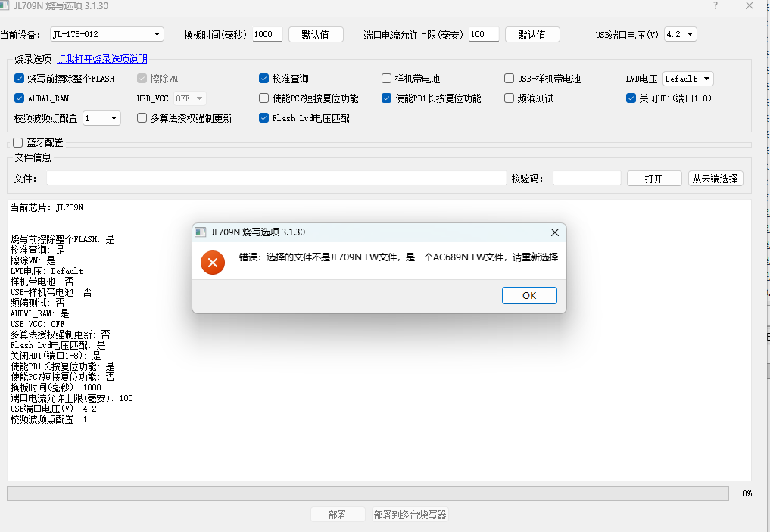
Task: Click the main window title bar icon
Action: (x=5, y=5)
